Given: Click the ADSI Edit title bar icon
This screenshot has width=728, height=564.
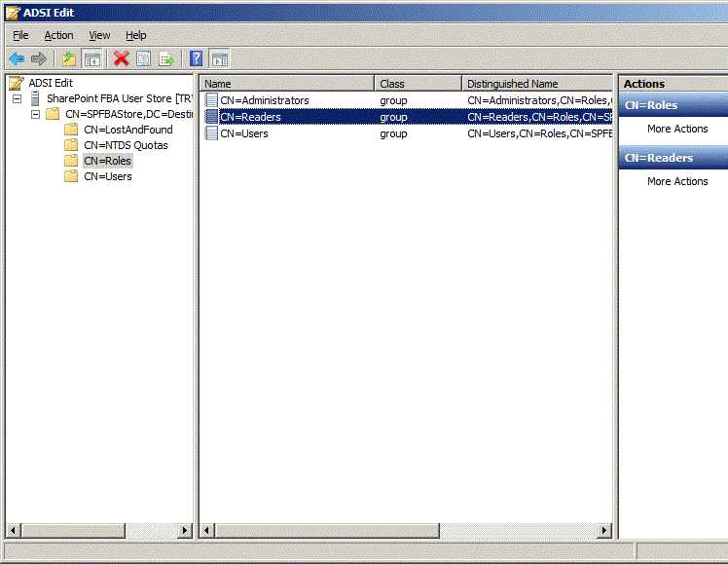Looking at the screenshot, I should (13, 13).
